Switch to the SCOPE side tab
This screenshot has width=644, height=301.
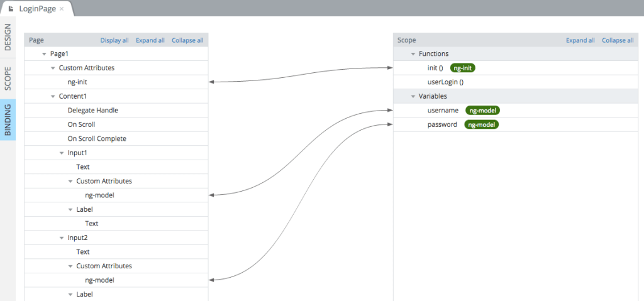click(8, 79)
